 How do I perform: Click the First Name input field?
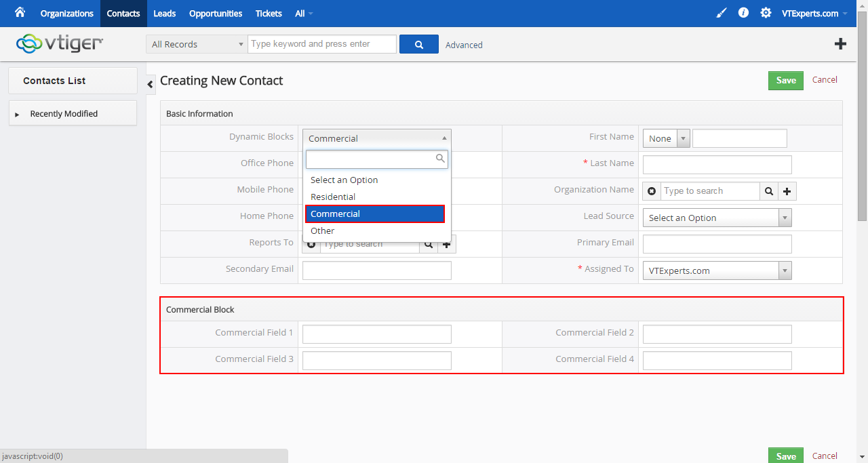click(x=740, y=138)
